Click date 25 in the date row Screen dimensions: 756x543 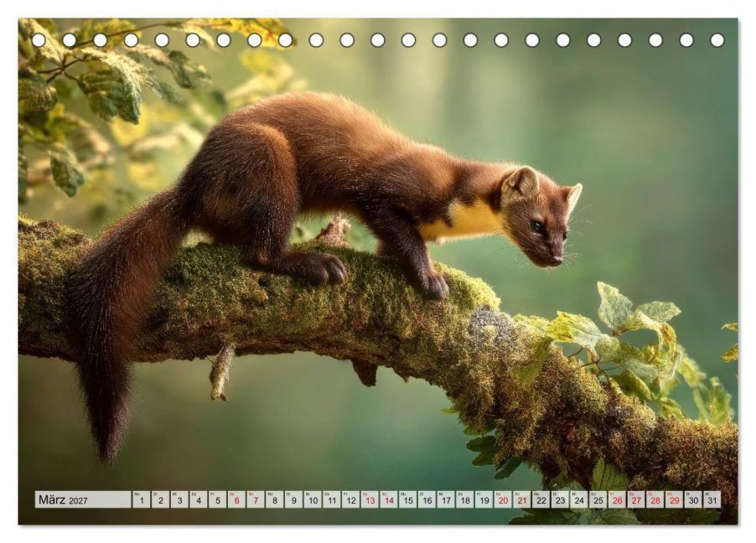pos(598,499)
